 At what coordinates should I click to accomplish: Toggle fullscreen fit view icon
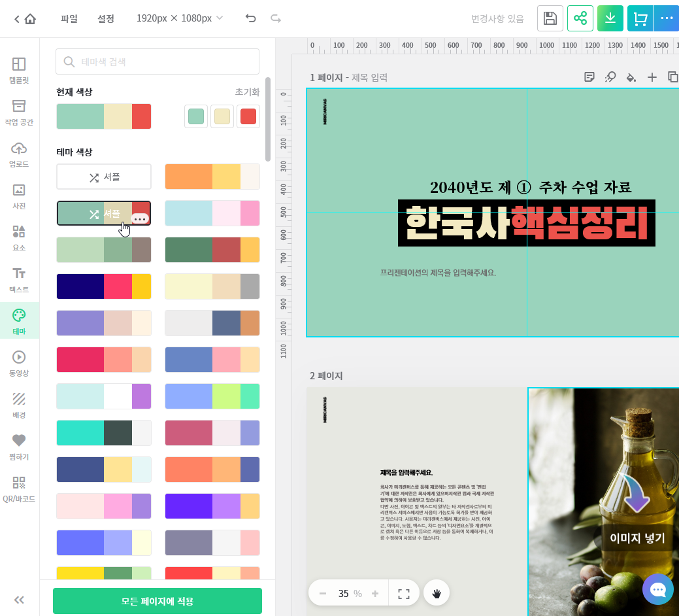(404, 594)
